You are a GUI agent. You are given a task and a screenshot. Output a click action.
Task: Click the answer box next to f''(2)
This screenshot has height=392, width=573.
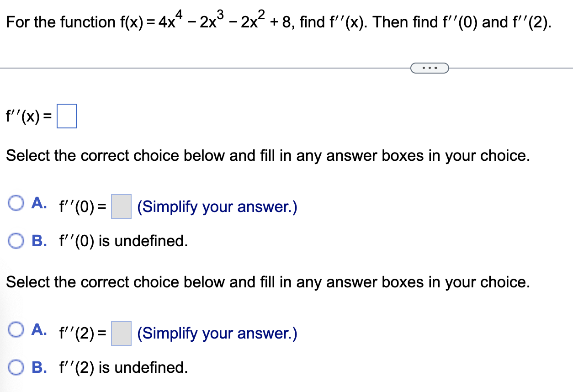point(120,333)
